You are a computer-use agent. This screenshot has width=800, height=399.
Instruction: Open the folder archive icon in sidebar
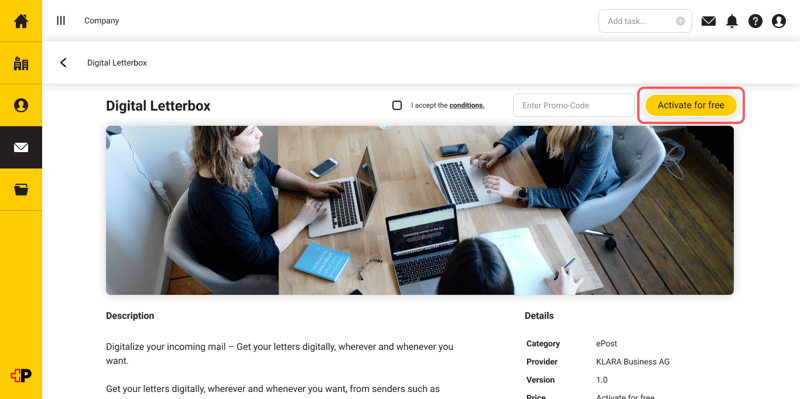click(21, 190)
